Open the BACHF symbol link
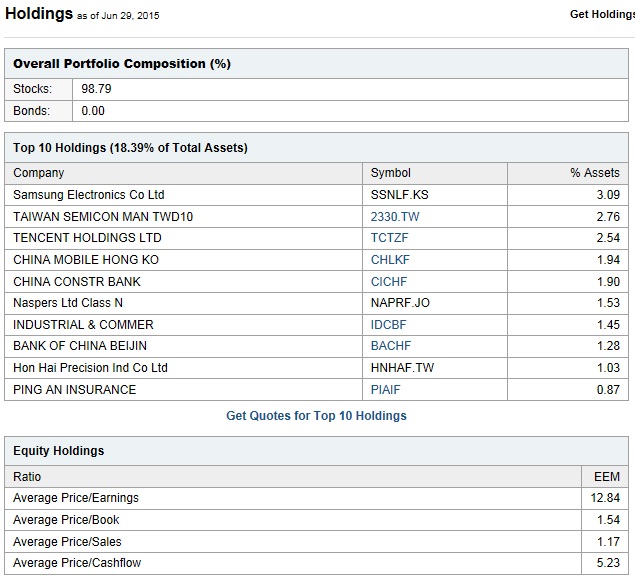The width and height of the screenshot is (635, 582). pos(391,345)
